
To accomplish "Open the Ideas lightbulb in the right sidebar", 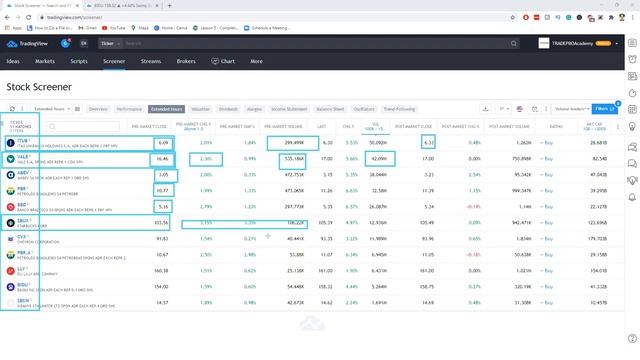I will pyautogui.click(x=632, y=127).
